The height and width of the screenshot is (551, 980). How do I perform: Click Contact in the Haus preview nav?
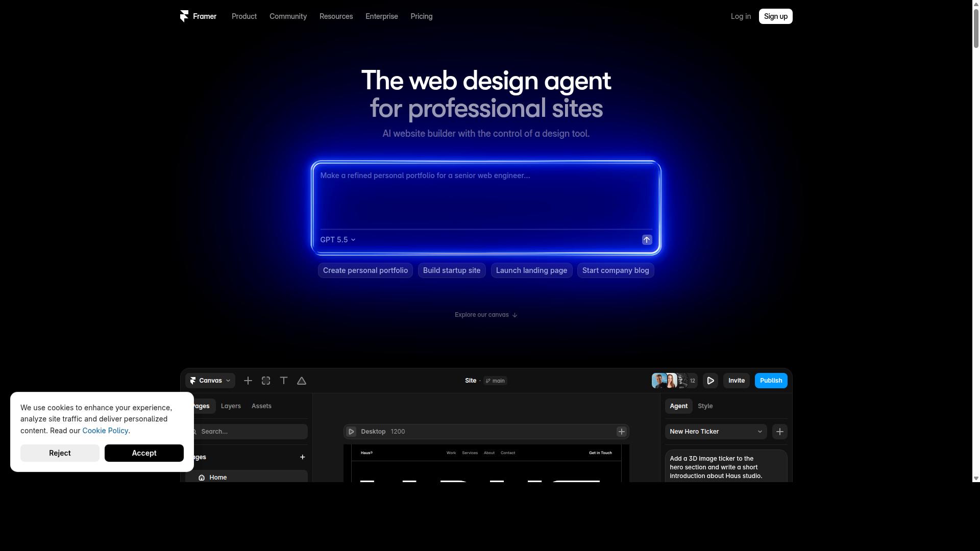[508, 453]
